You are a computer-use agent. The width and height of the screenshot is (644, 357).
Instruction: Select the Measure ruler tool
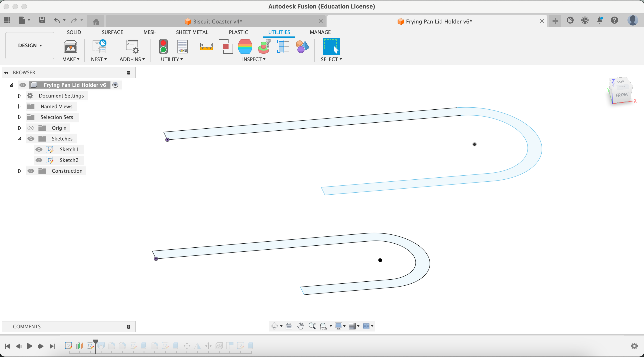tap(206, 47)
